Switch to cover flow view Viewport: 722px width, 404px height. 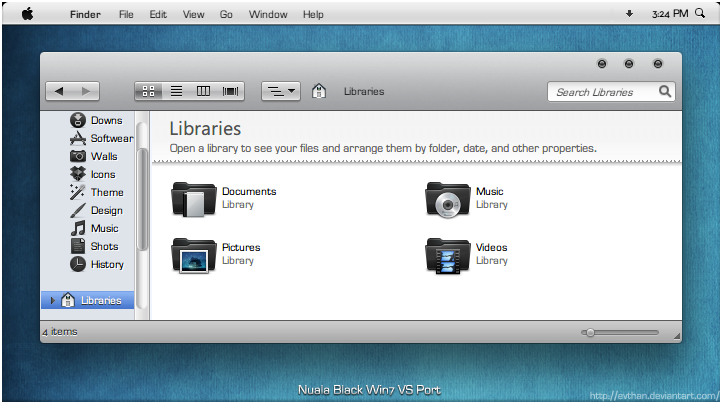point(231,91)
